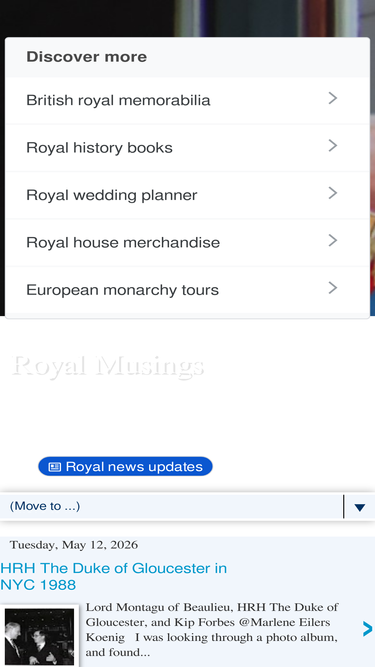Click the Discover more header

pos(87,57)
